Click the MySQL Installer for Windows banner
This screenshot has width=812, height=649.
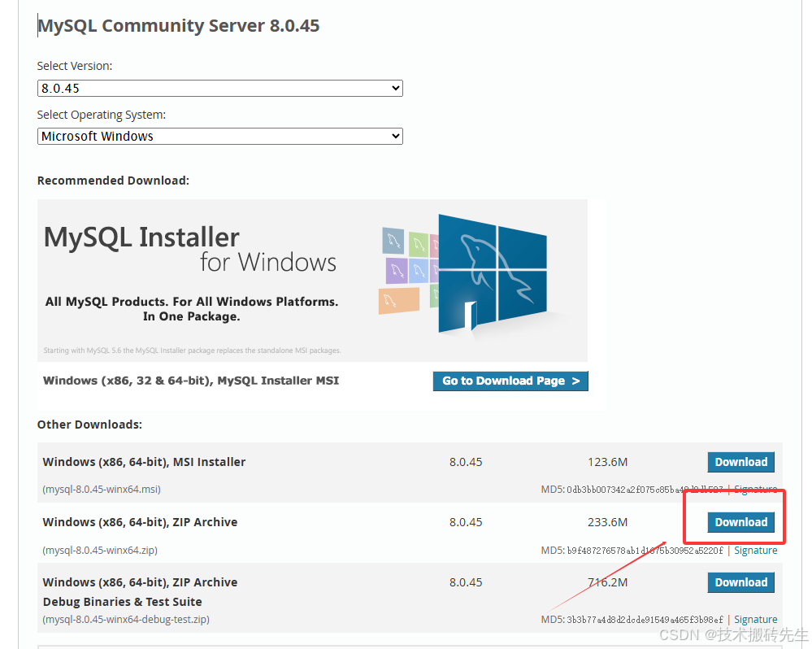[312, 281]
